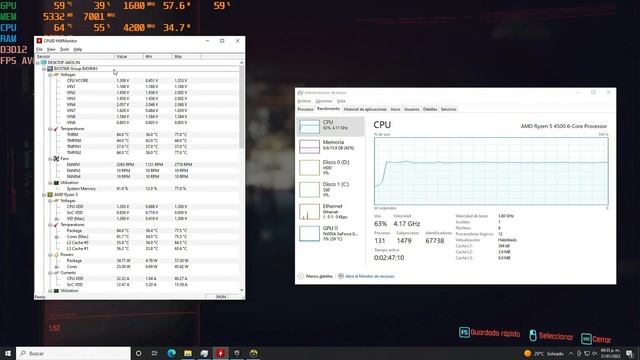Click the Menos detalles button
Image resolution: width=640 pixels, height=360 pixels.
point(316,276)
